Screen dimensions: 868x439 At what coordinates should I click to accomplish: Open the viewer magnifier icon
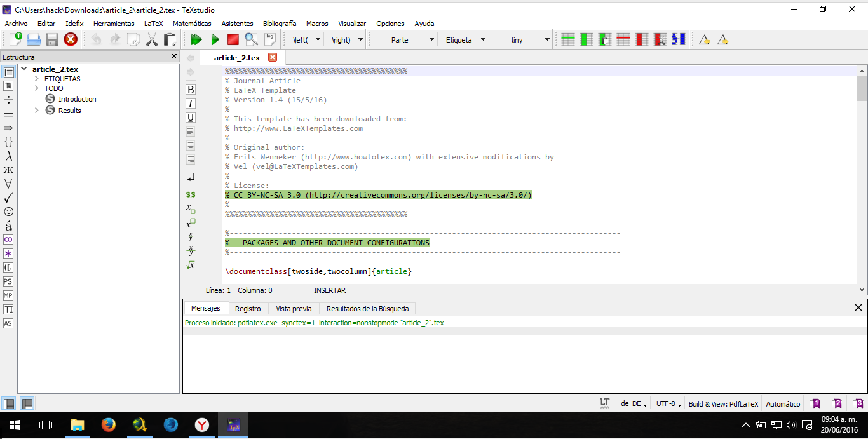click(252, 39)
